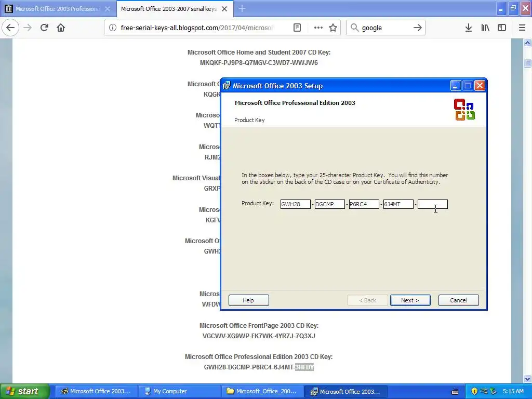The width and height of the screenshot is (532, 399).
Task: Click the vertical scrollbar thumb
Action: pyautogui.click(x=527, y=63)
